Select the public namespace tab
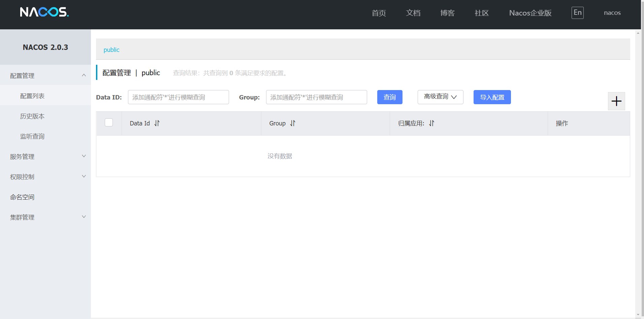This screenshot has width=644, height=319. (x=111, y=50)
